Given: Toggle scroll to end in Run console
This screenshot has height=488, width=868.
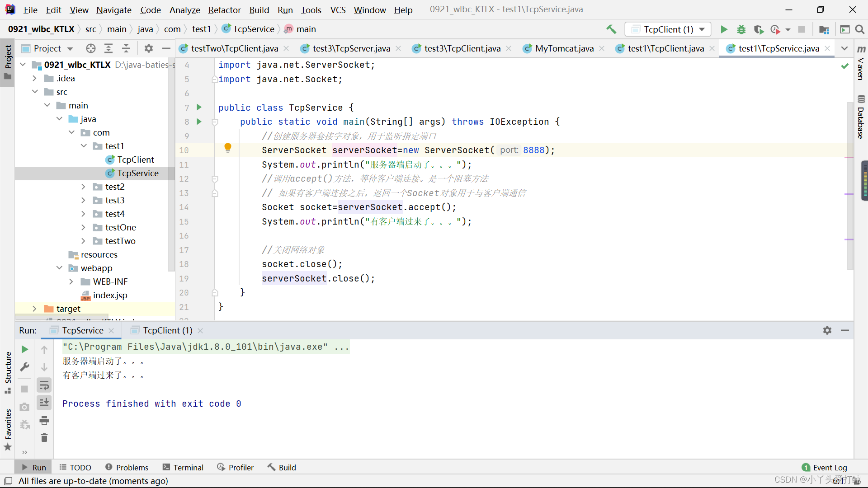Looking at the screenshot, I should pyautogui.click(x=44, y=403).
